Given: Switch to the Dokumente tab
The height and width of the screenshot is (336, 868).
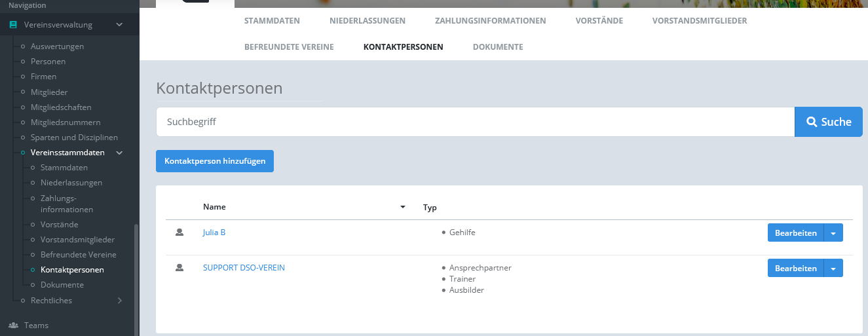Looking at the screenshot, I should point(498,47).
